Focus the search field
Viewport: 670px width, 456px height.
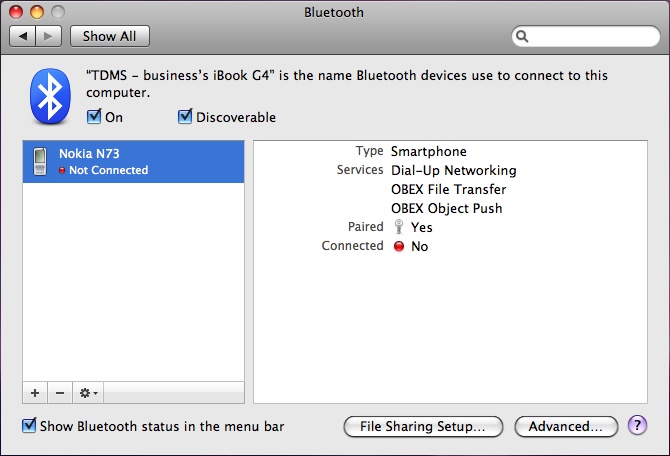click(x=586, y=36)
